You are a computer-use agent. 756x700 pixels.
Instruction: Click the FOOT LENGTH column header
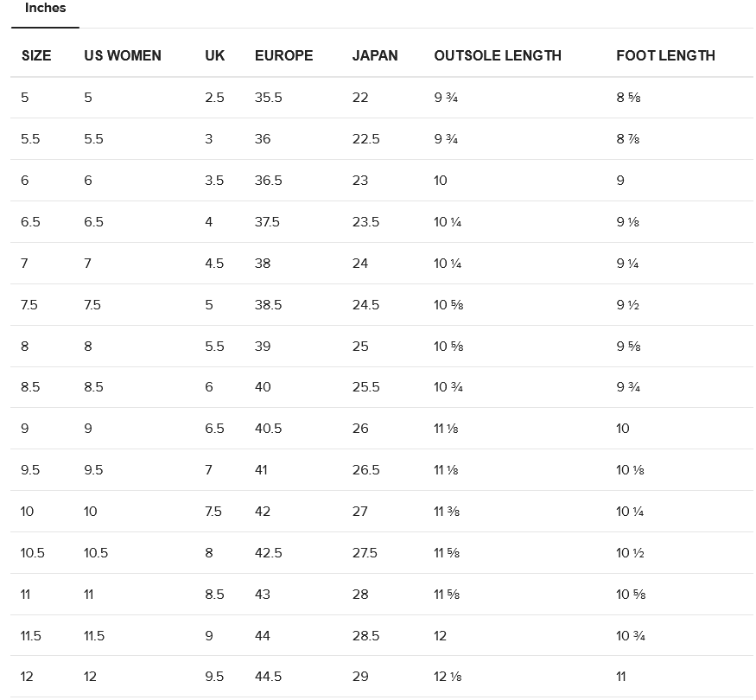click(665, 55)
